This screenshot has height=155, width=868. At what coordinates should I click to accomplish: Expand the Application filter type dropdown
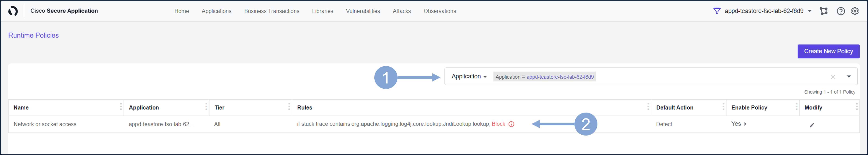469,77
